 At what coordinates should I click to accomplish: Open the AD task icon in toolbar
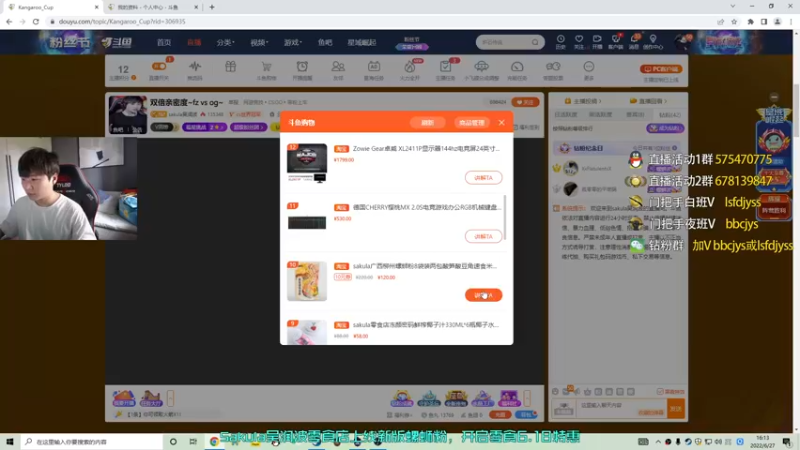coord(373,66)
